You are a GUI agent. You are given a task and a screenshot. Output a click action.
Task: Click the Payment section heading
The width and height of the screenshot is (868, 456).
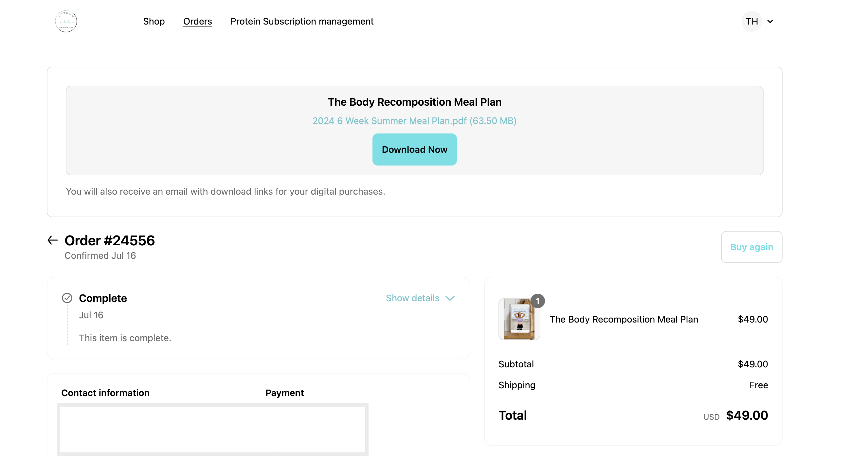(x=284, y=393)
